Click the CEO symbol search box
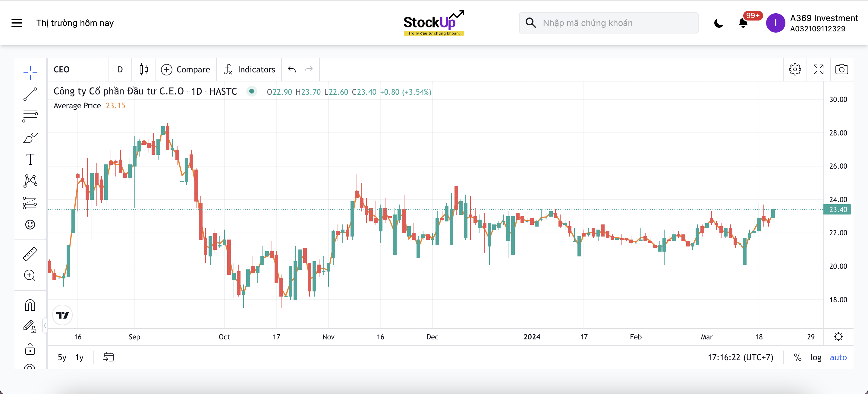Viewport: 868px width, 394px height. point(78,69)
